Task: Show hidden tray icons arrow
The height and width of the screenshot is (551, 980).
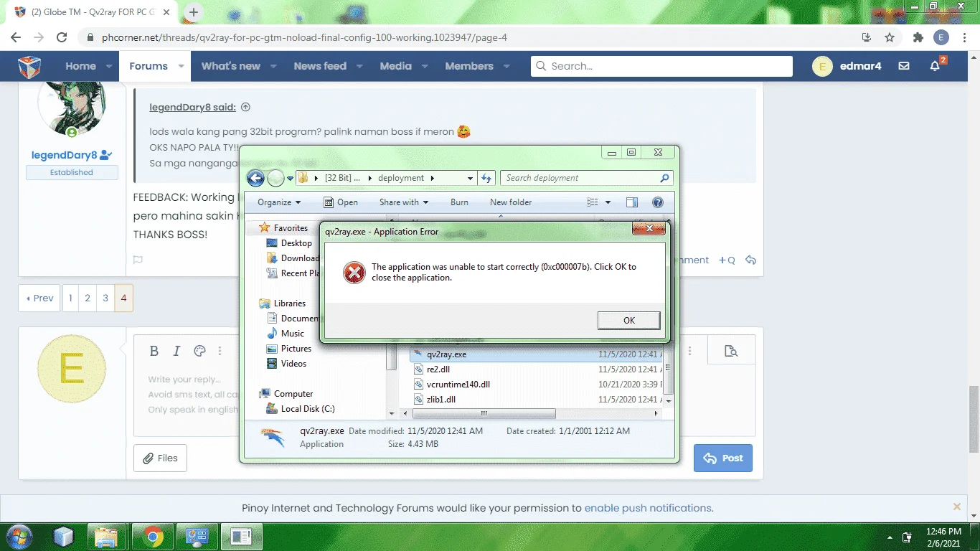Action: click(x=890, y=537)
